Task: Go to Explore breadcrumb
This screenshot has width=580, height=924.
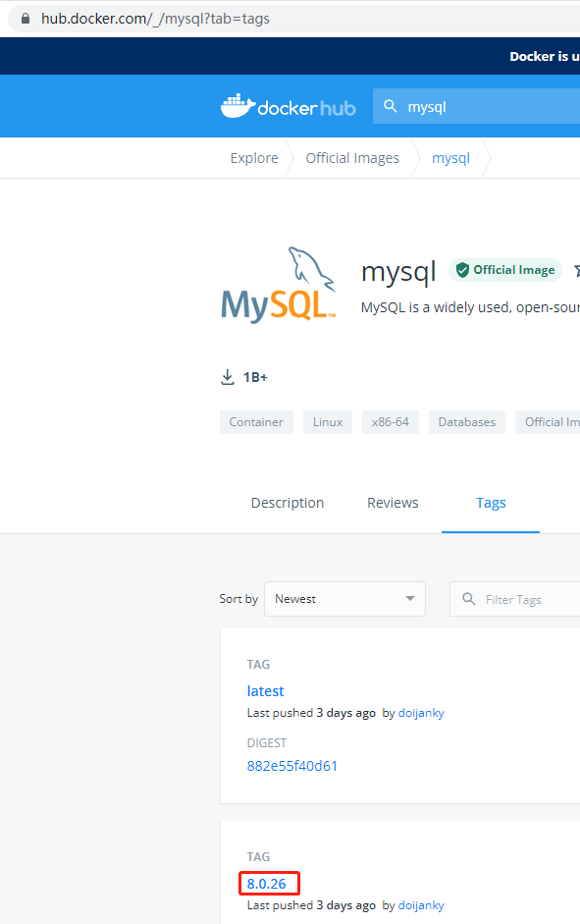Action: point(254,158)
